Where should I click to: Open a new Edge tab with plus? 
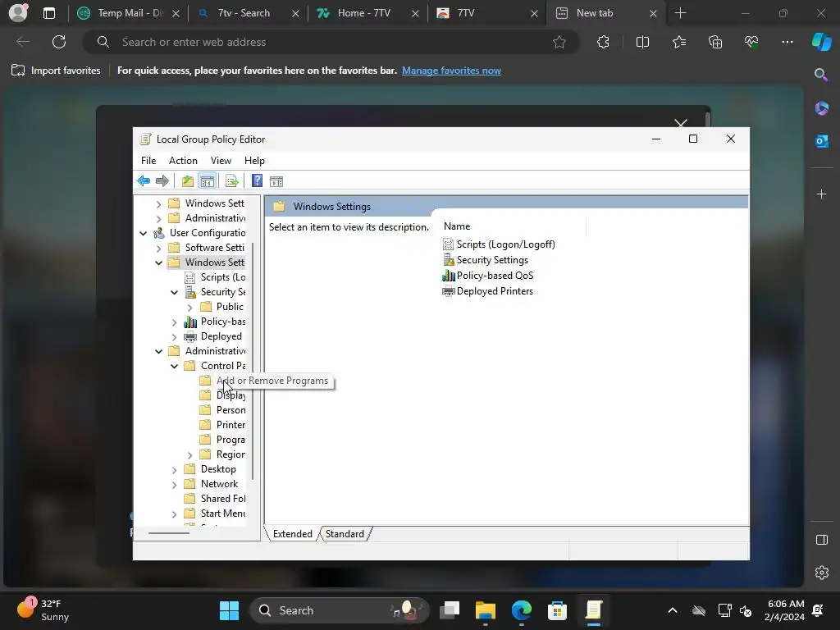pyautogui.click(x=680, y=13)
